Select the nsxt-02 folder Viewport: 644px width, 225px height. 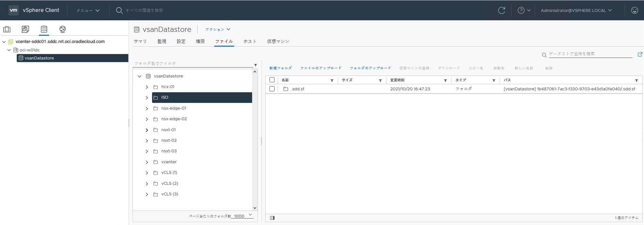[x=169, y=140]
